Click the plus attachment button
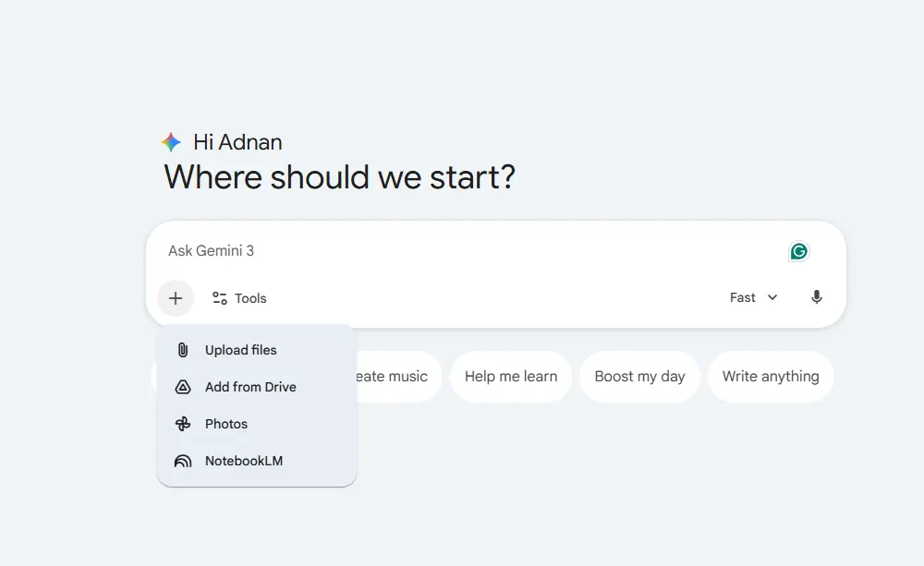Screen dimensions: 924x566 [x=176, y=298]
